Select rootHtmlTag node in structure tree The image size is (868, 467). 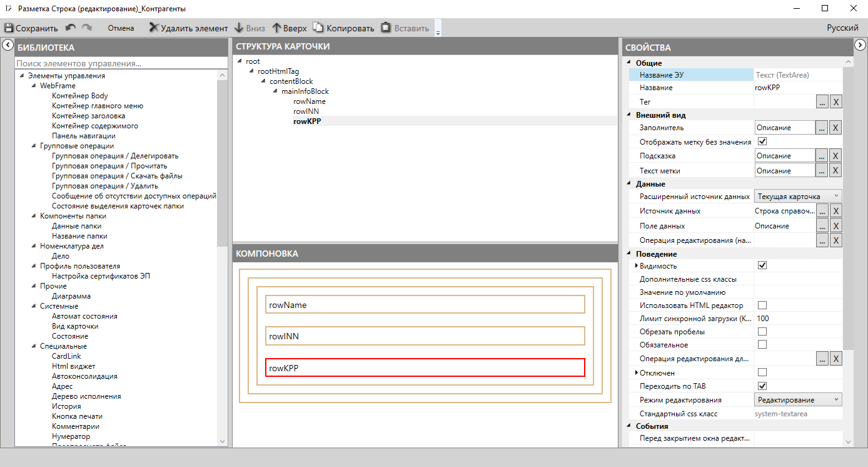(278, 71)
